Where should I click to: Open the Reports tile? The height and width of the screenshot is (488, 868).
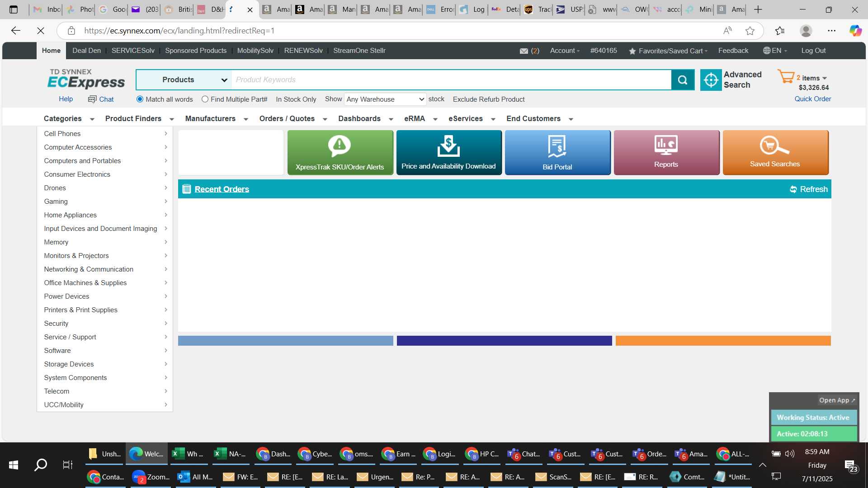click(666, 152)
